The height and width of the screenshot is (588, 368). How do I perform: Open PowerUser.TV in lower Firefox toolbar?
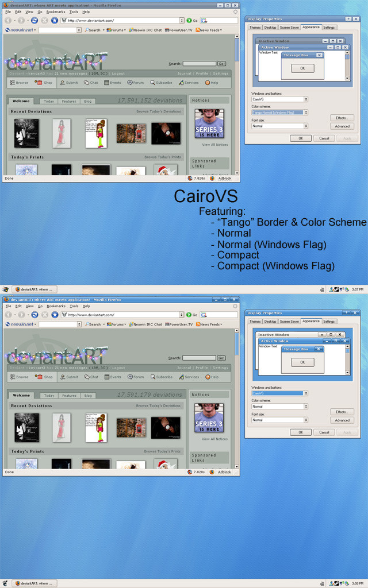click(178, 324)
